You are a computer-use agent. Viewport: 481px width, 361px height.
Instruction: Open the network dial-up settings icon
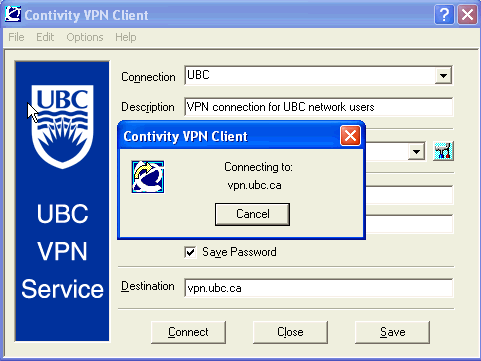pyautogui.click(x=443, y=151)
